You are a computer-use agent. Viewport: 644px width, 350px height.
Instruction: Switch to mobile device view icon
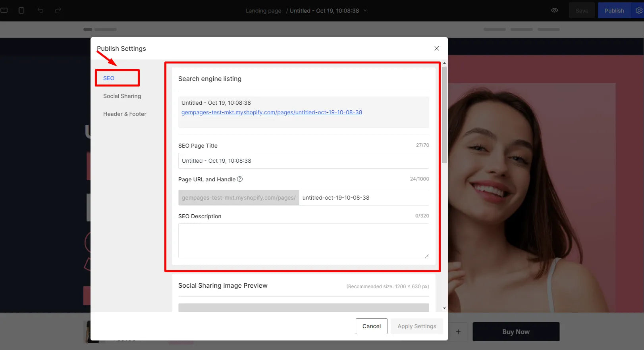[21, 10]
